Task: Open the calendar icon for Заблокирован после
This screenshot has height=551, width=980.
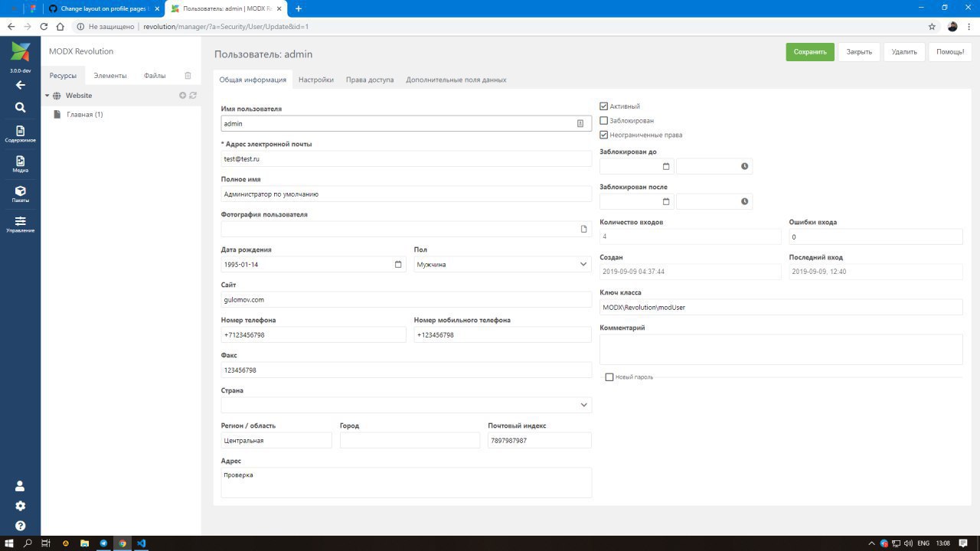Action: point(666,202)
